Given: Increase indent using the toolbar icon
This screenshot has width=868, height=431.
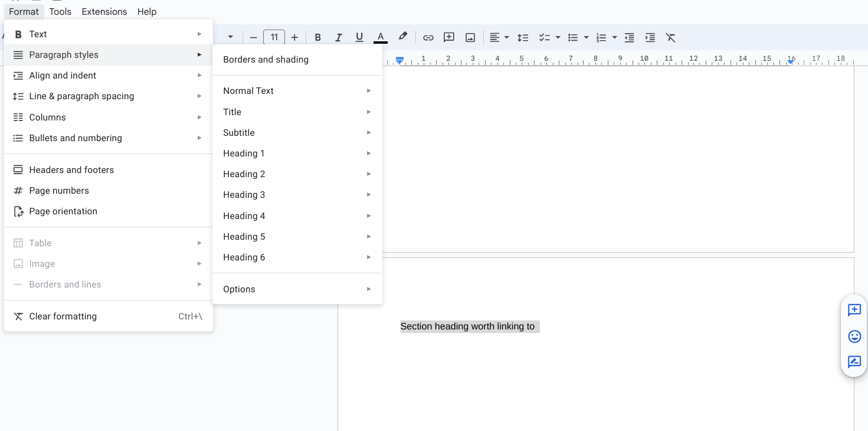Looking at the screenshot, I should (650, 37).
